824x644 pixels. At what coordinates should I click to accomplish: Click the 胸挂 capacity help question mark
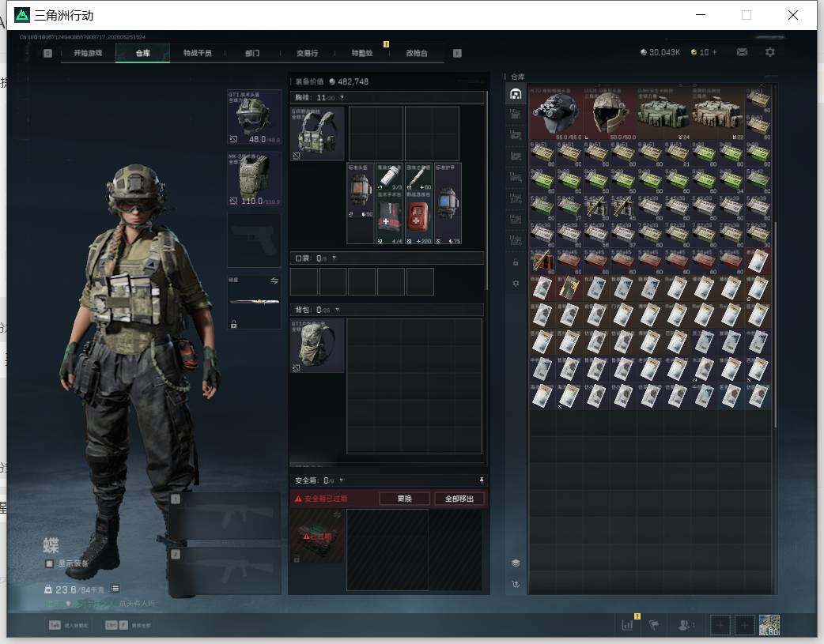(342, 98)
